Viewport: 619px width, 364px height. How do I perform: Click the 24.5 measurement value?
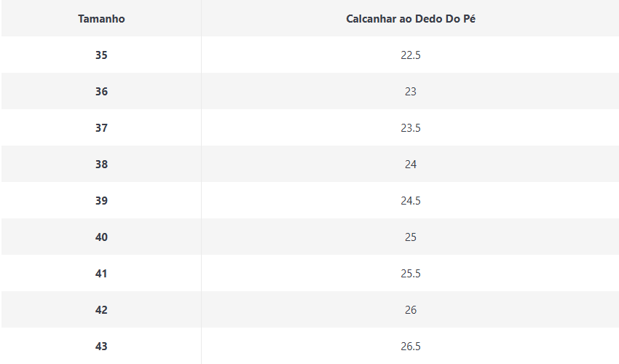click(411, 200)
